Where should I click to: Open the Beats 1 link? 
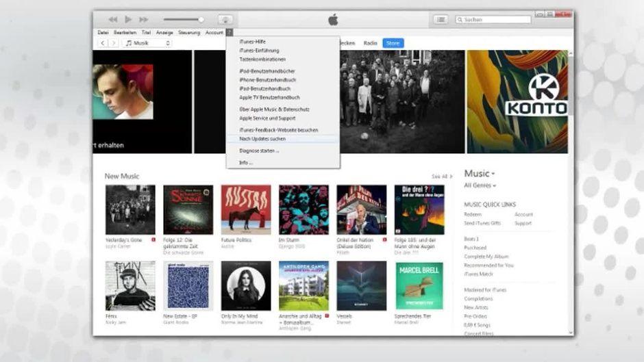click(471, 239)
